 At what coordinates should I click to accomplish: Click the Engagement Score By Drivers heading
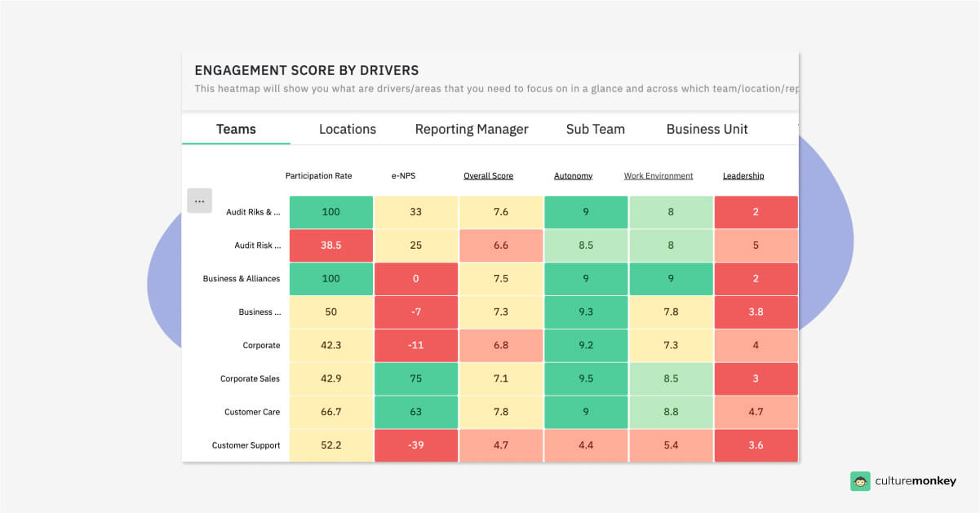(x=307, y=70)
